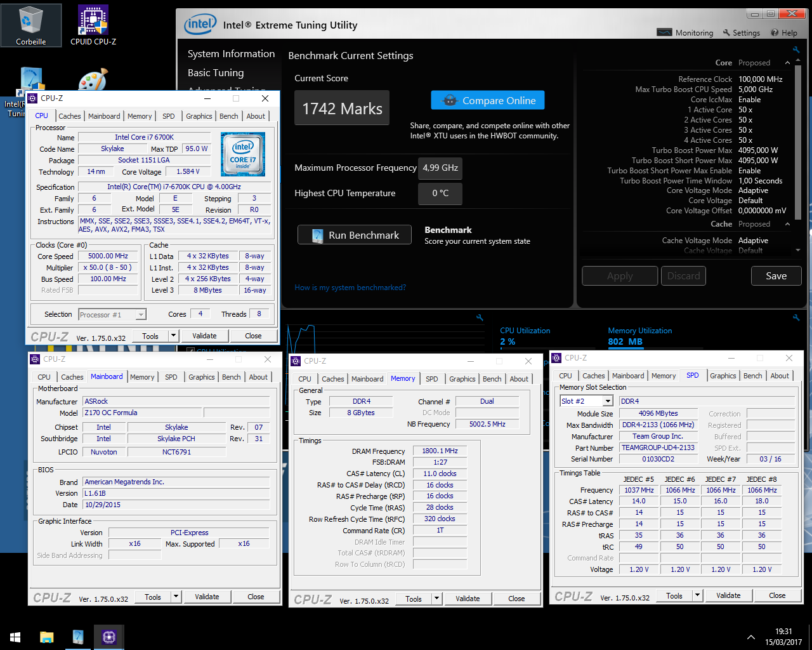This screenshot has height=650, width=812.
Task: Select System Information in the XTU sidebar
Action: [x=231, y=54]
